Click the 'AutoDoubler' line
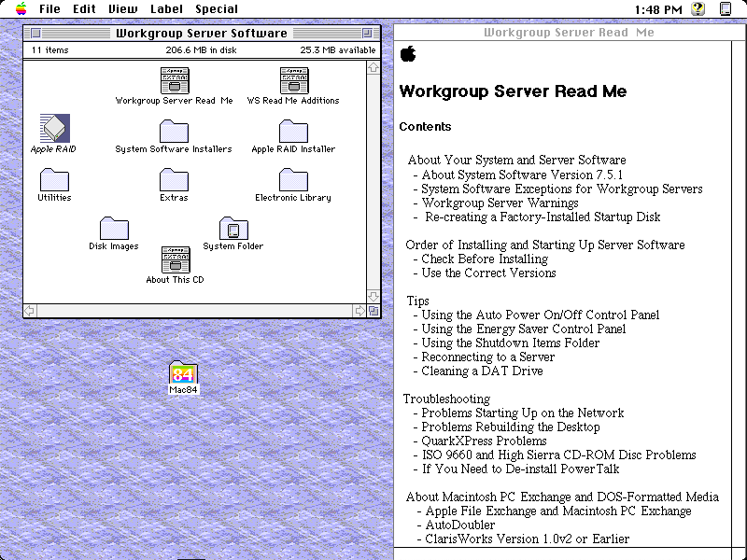Viewport: 747px width, 560px height. (x=460, y=525)
